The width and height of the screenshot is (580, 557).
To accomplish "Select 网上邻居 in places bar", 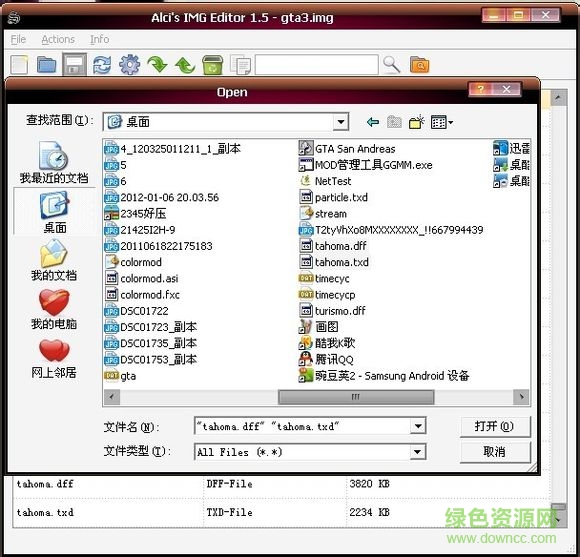I will [54, 358].
